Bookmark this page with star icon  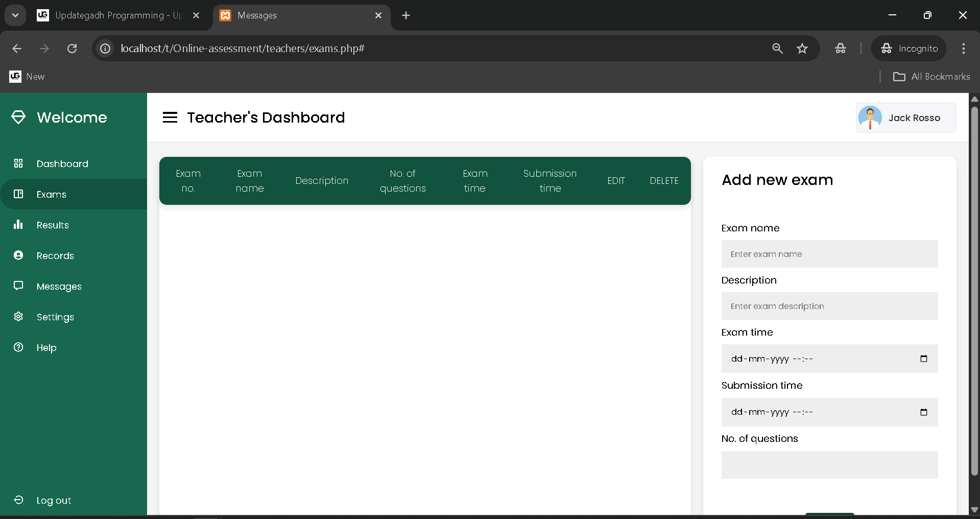[x=802, y=49]
